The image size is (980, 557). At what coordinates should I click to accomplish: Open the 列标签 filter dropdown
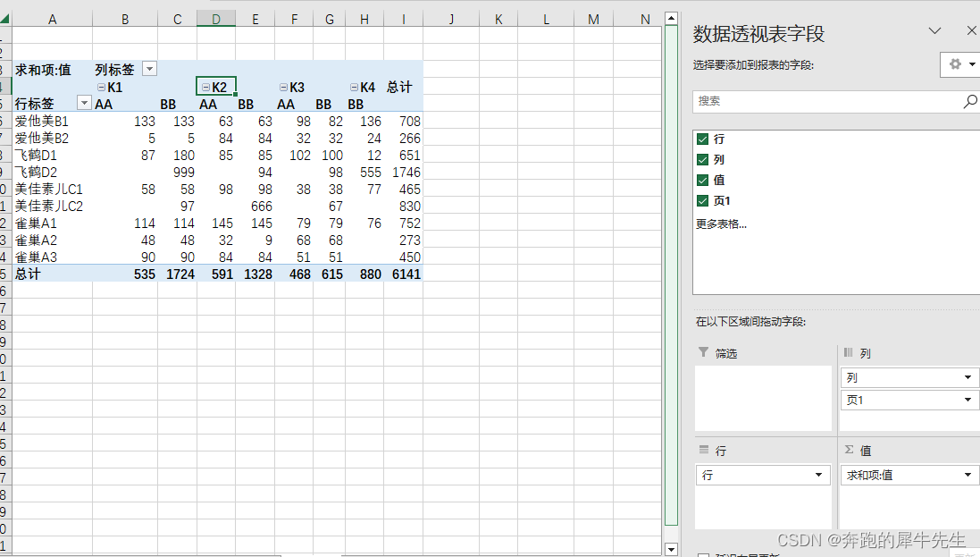coord(149,69)
